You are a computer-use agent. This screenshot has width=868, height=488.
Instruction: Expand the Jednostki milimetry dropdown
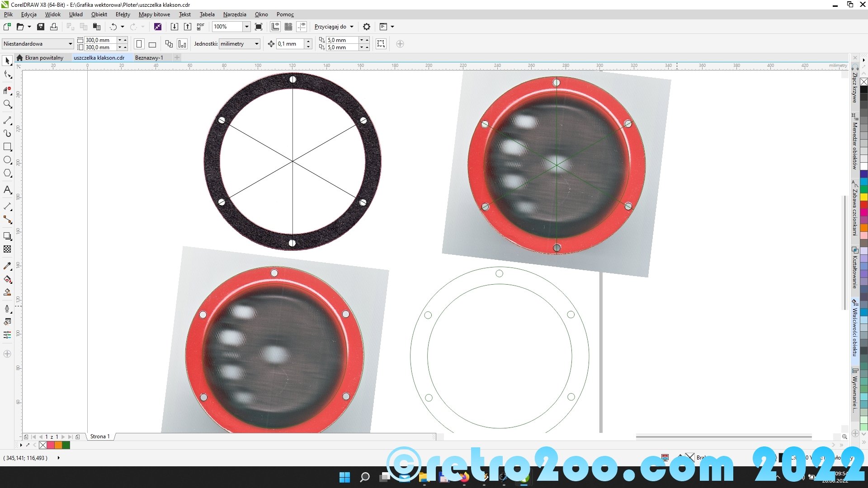(256, 44)
